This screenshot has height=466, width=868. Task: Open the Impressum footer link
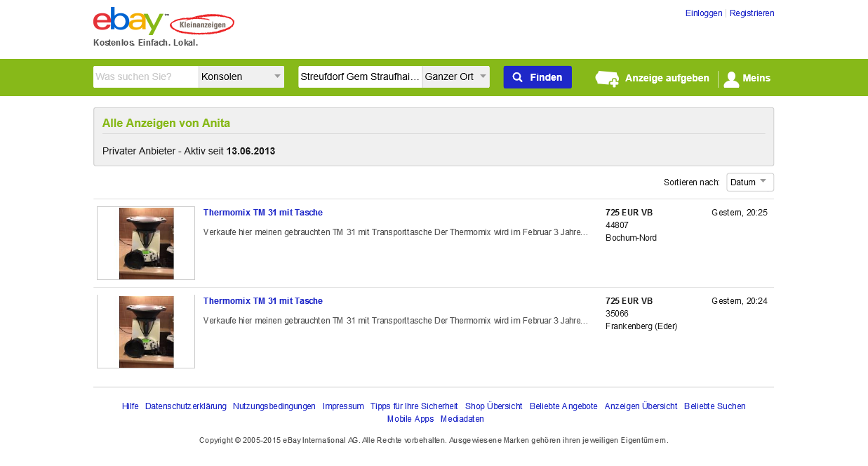(343, 406)
